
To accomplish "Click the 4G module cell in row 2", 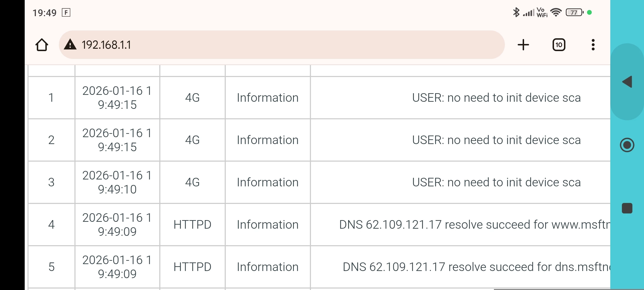I will tap(192, 140).
